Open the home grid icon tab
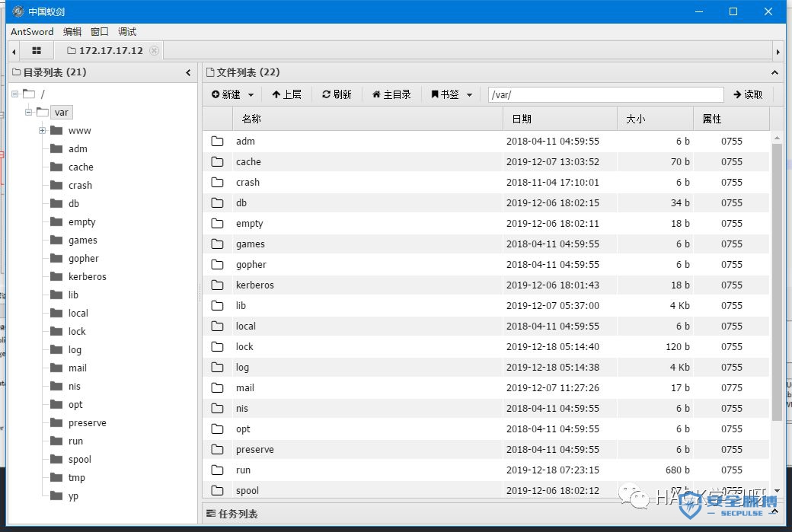Viewport: 792px width, 532px height. [x=37, y=50]
